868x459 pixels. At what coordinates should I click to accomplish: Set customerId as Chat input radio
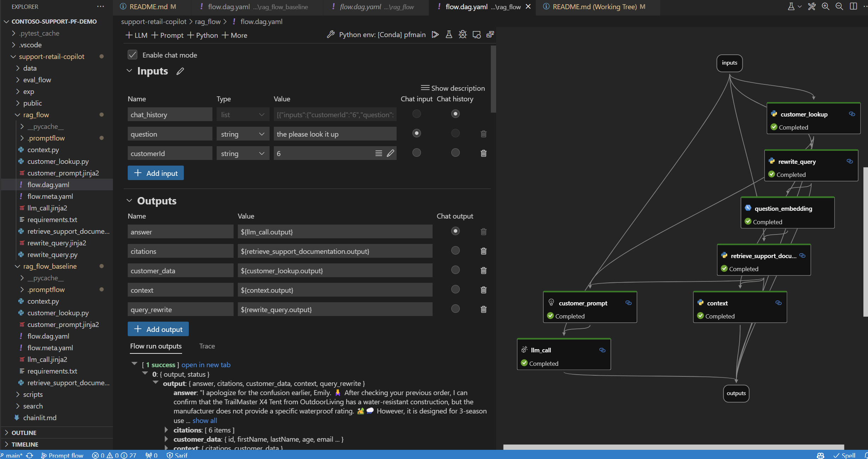(x=417, y=153)
